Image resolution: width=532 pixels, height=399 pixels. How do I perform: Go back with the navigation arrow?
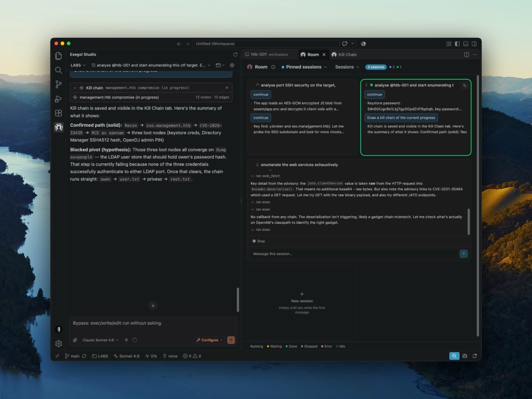click(x=179, y=44)
